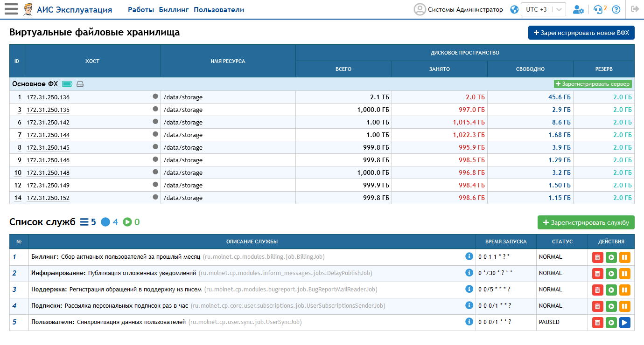This screenshot has width=644, height=345.
Task: Click storage ID 14 link
Action: tap(18, 198)
